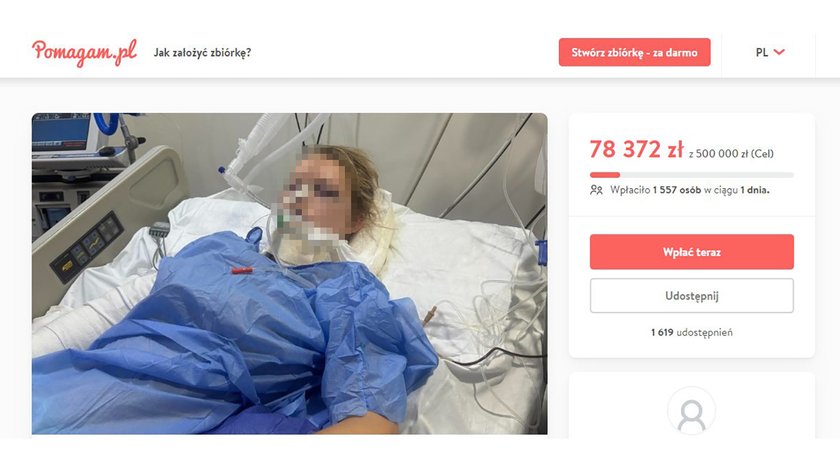Screen dimensions: 840x472
Task: Click the '1 619 udostępnień' share count
Action: 692,332
